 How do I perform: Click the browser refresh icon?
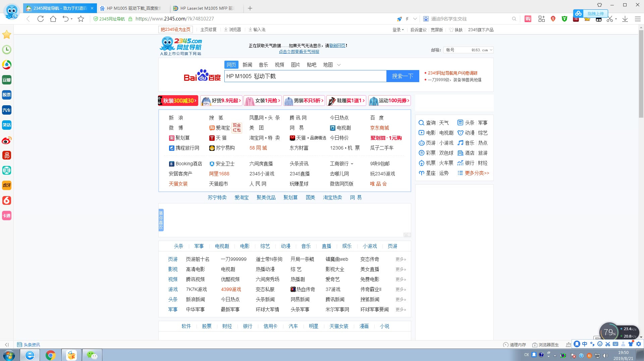coord(41,19)
